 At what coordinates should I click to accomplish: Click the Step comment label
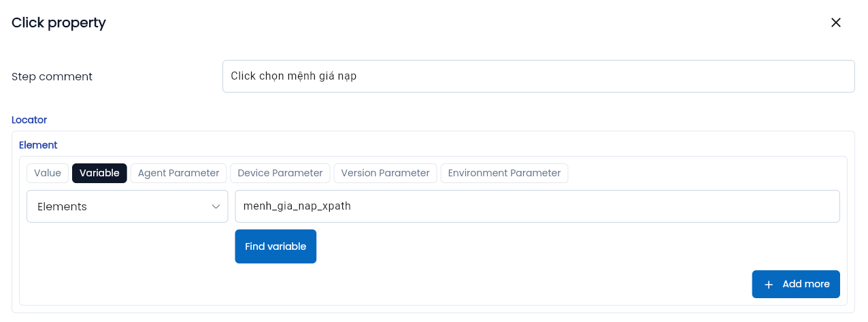coord(52,76)
